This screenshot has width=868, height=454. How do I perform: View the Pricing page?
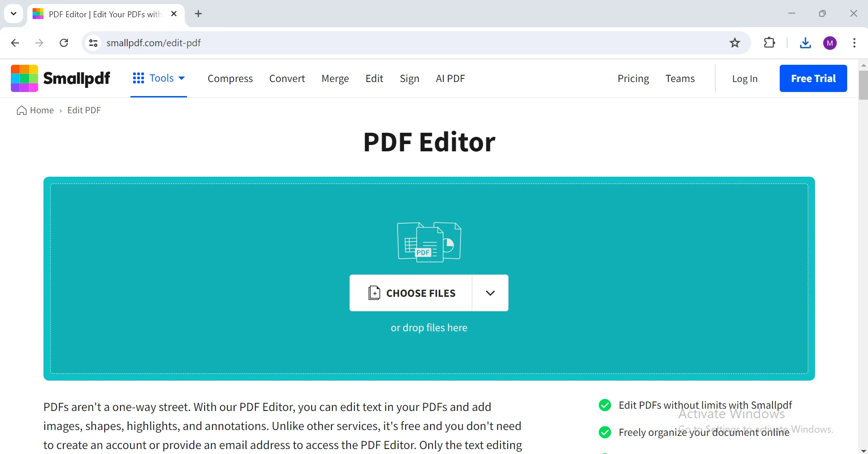click(633, 78)
